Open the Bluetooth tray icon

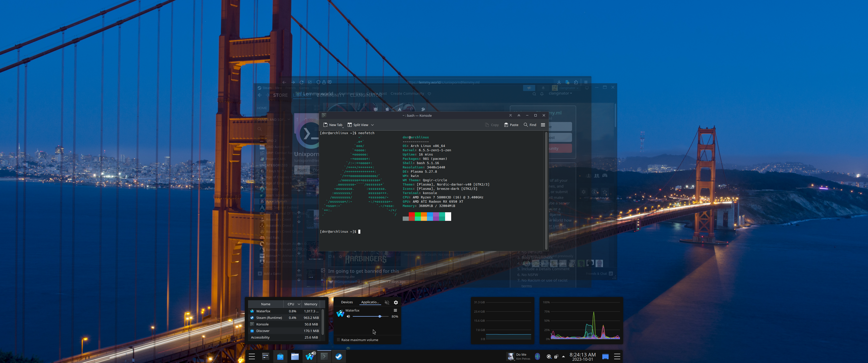pos(537,356)
